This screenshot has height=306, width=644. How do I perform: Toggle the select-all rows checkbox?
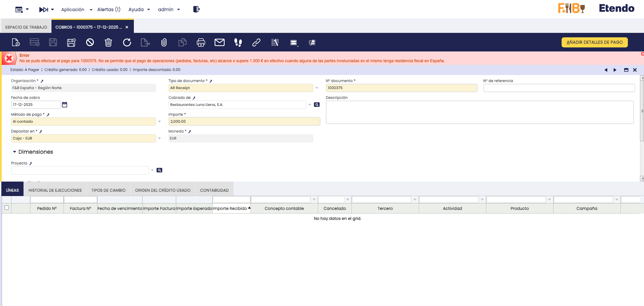coord(6,208)
